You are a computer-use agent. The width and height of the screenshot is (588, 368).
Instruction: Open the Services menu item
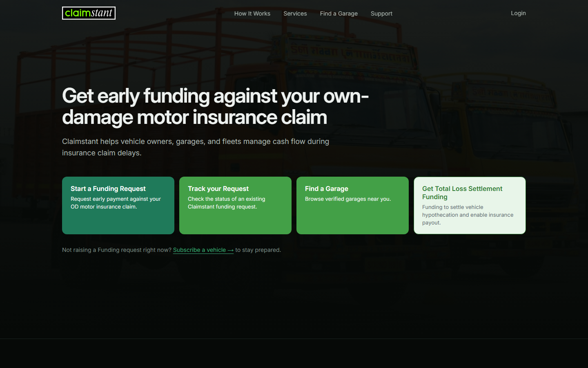click(x=295, y=13)
